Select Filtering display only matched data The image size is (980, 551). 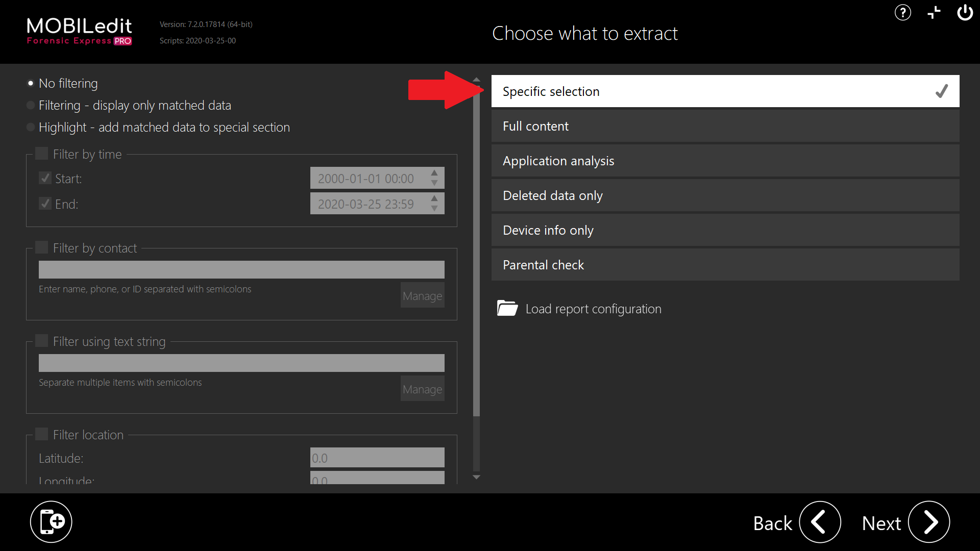coord(31,105)
